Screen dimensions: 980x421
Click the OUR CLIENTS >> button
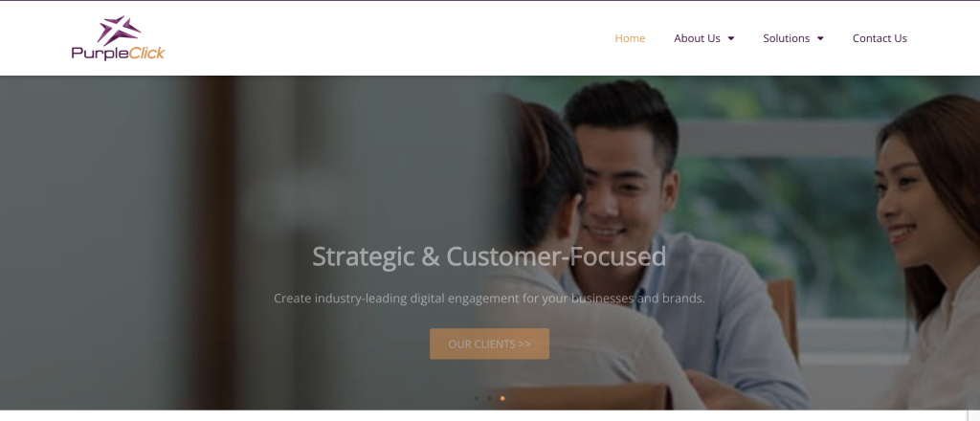click(x=489, y=343)
